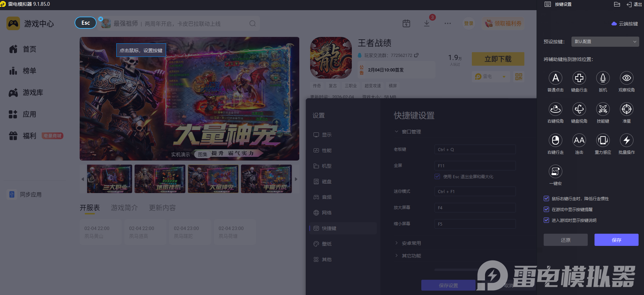Toggle 进入游戏时显示按键说明 checkbox

click(x=546, y=220)
